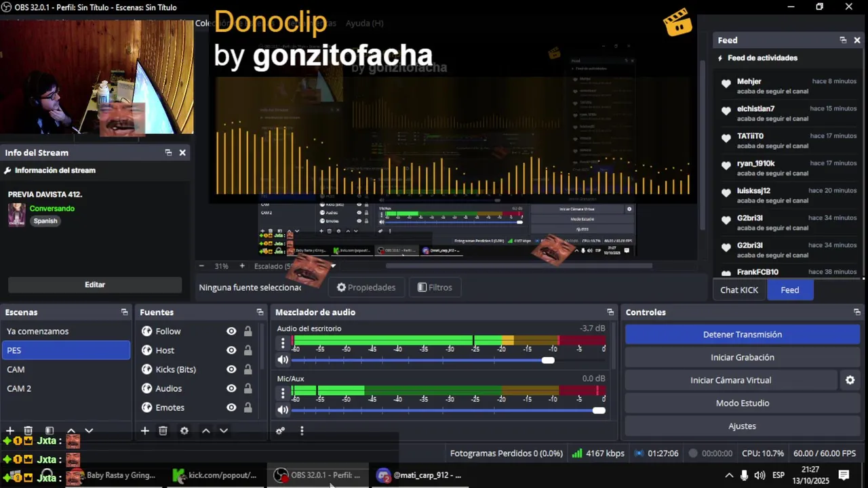The width and height of the screenshot is (868, 488).
Task: Add a new source in Fuentes
Action: coord(144,430)
